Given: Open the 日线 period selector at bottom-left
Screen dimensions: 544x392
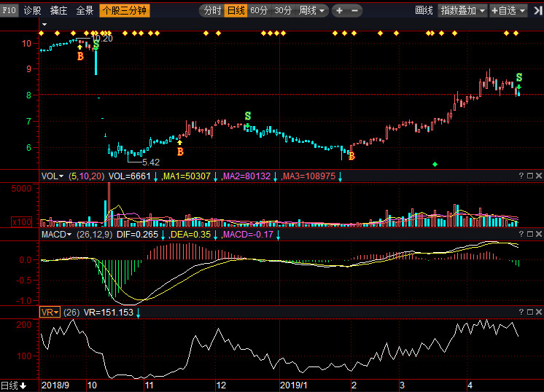Looking at the screenshot, I should (x=14, y=385).
